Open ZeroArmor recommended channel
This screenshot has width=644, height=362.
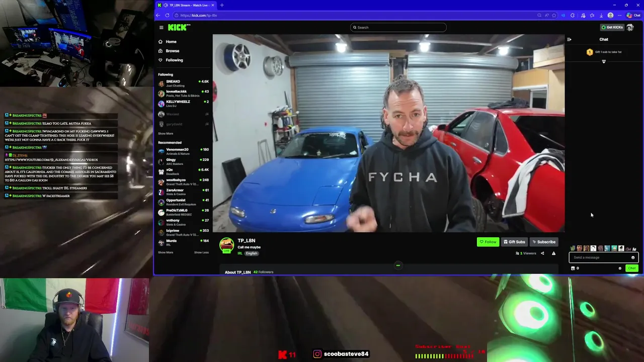(183, 192)
